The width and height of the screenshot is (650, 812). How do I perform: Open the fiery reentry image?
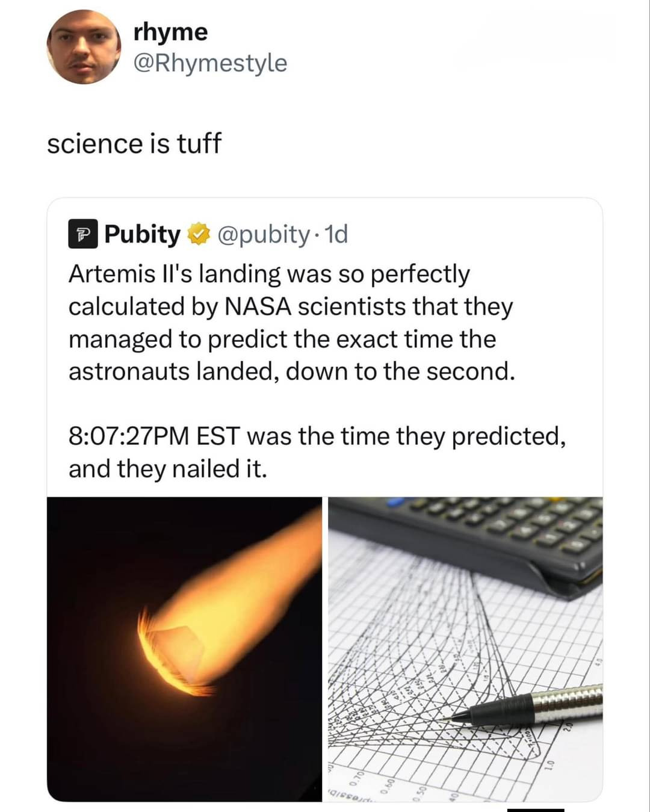[x=185, y=649]
